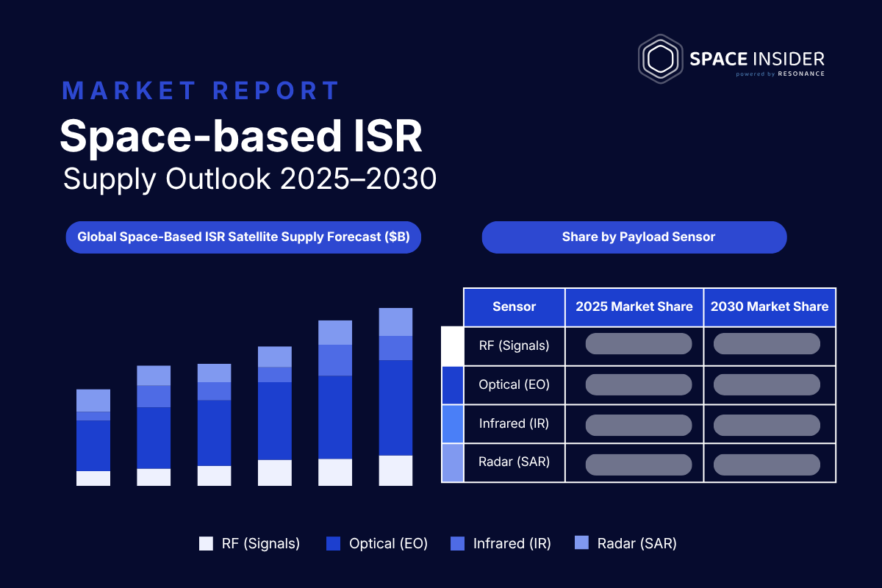Screen dimensions: 882x588
Task: Click the tallest bar's Optical segment
Action: (x=395, y=408)
